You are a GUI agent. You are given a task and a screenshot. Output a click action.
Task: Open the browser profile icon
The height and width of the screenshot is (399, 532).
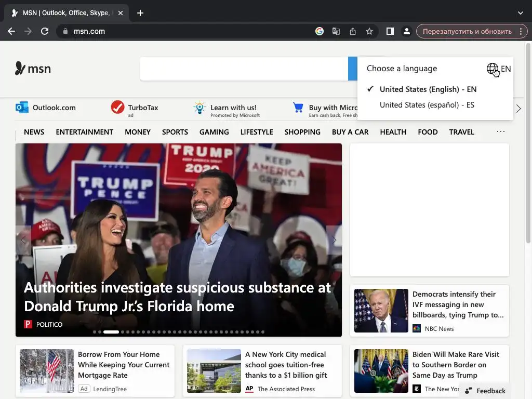tap(406, 31)
